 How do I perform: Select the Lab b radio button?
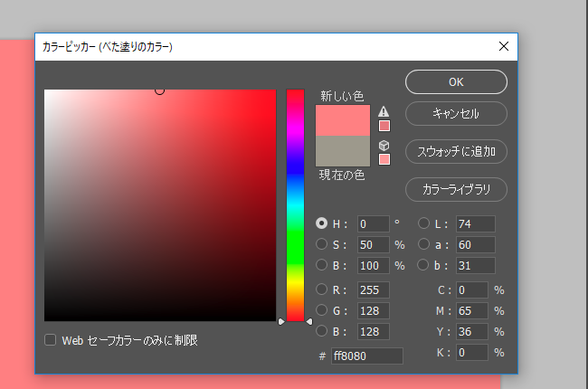(x=423, y=265)
